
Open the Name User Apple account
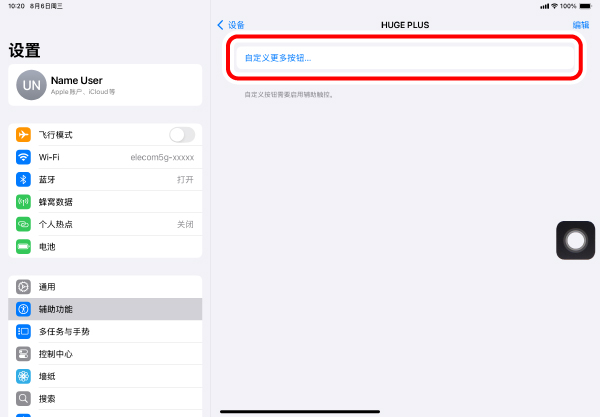tap(105, 85)
